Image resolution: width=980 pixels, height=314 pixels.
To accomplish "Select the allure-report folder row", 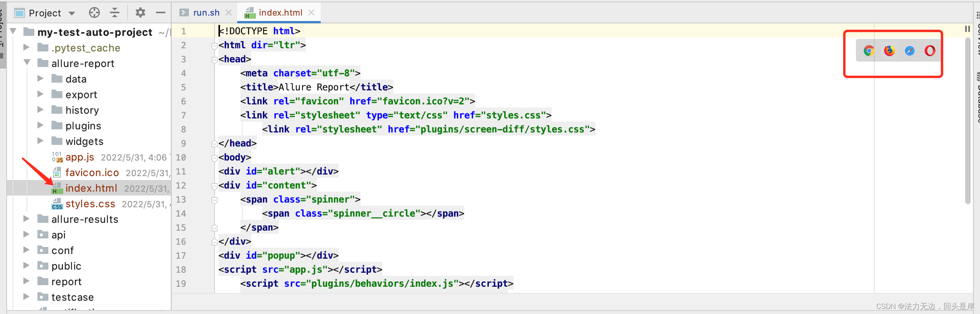I will coord(89,64).
